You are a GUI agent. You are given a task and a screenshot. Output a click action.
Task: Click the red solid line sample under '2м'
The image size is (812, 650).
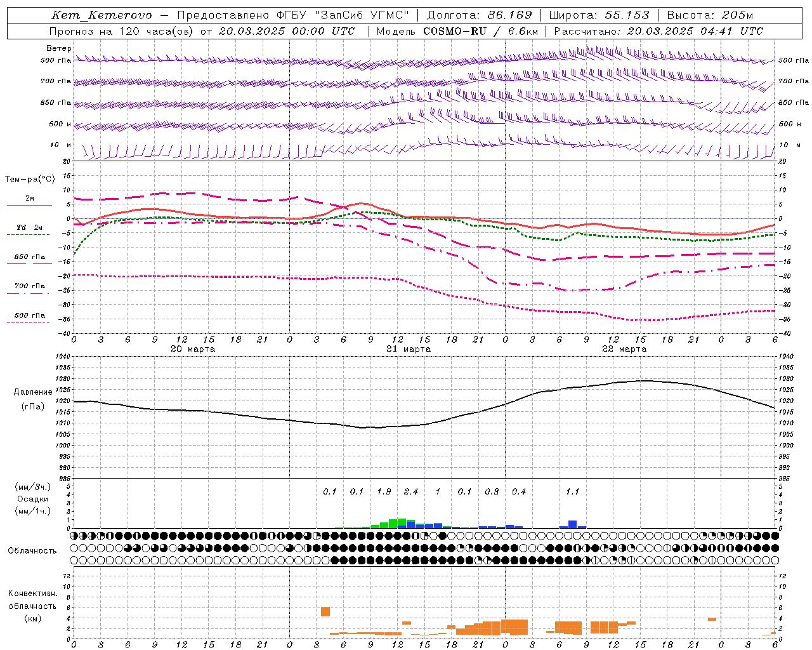(x=29, y=205)
